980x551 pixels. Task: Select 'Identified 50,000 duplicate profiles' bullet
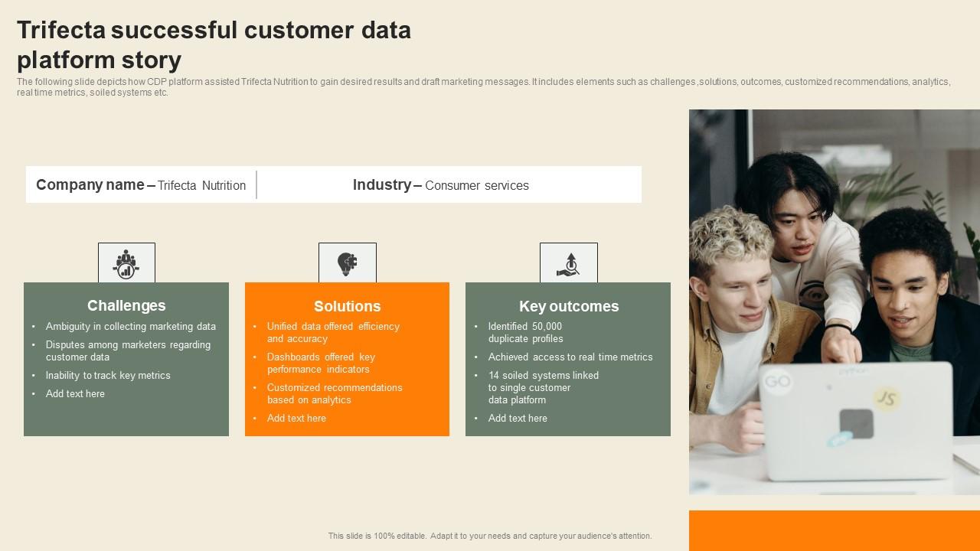[525, 332]
